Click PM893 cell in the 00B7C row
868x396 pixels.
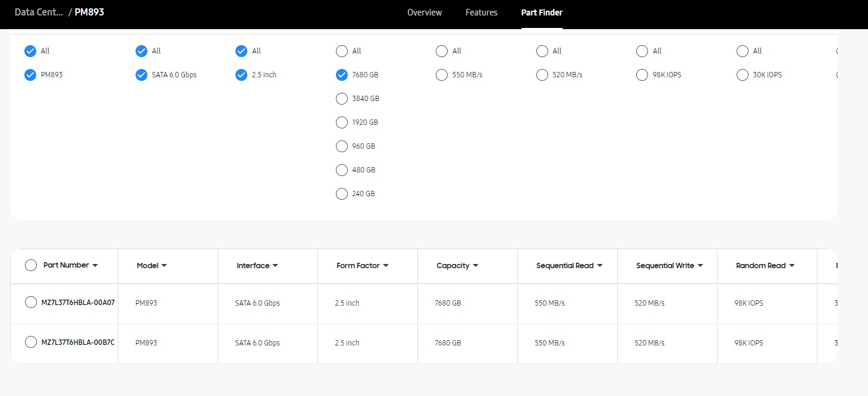pyautogui.click(x=146, y=343)
